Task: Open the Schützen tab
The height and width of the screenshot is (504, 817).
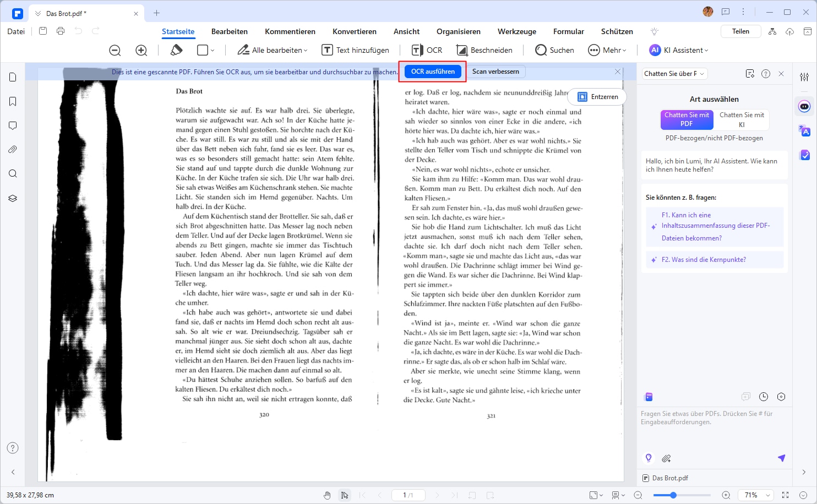Action: tap(617, 31)
